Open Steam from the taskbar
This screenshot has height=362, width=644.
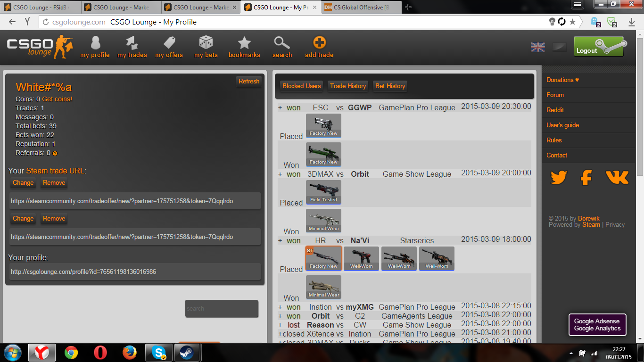tap(187, 353)
